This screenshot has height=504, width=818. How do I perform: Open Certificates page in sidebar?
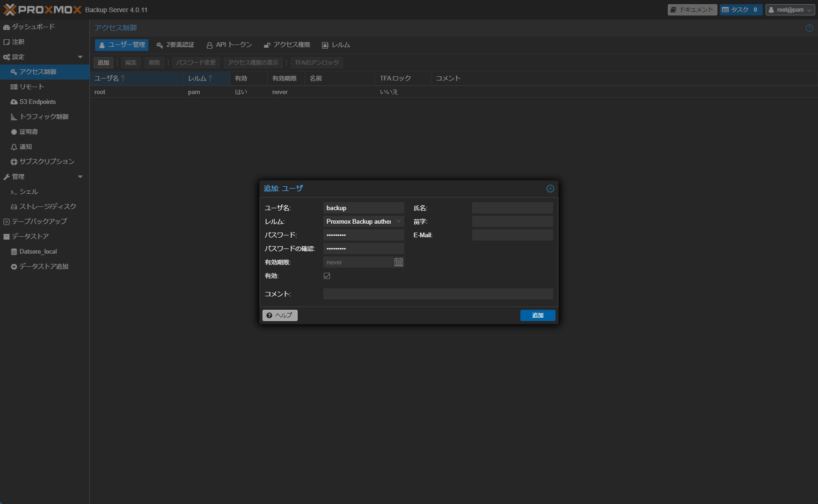pyautogui.click(x=29, y=131)
